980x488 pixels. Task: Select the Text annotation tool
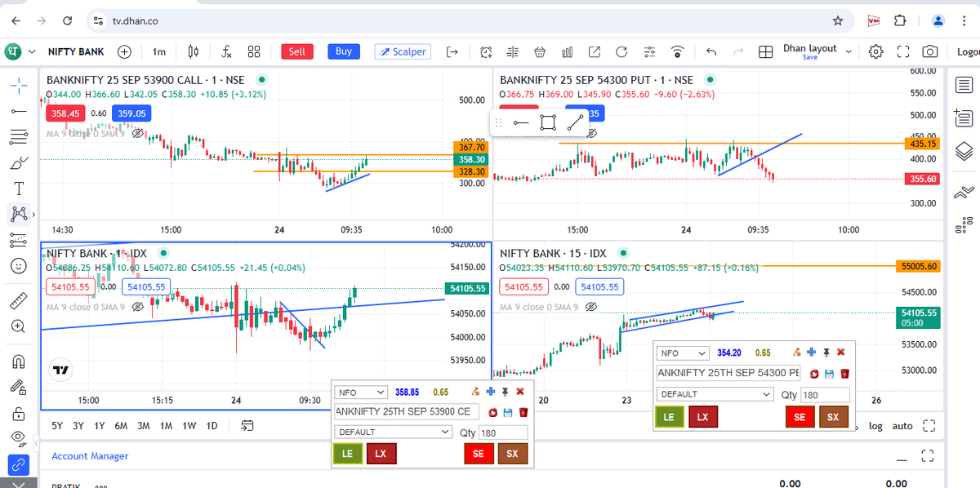point(19,189)
